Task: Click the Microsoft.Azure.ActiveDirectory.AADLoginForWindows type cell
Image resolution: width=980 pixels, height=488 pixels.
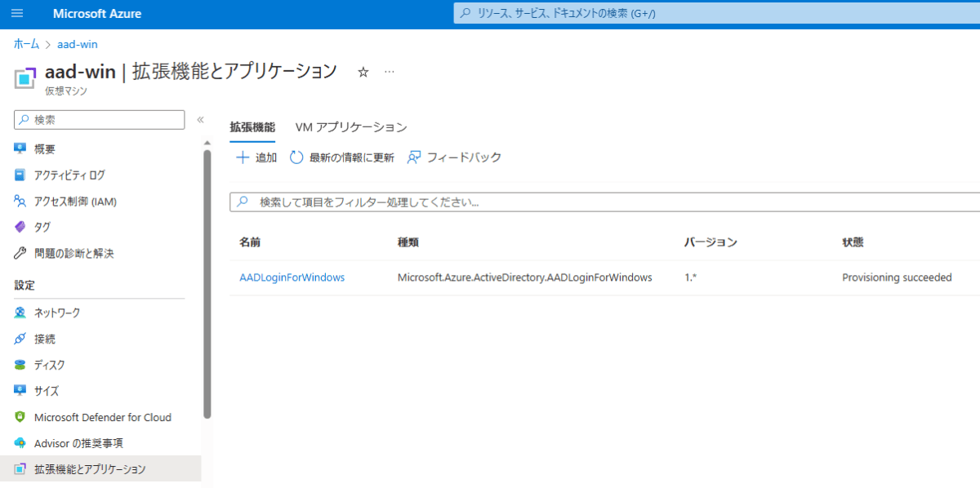Action: (525, 277)
